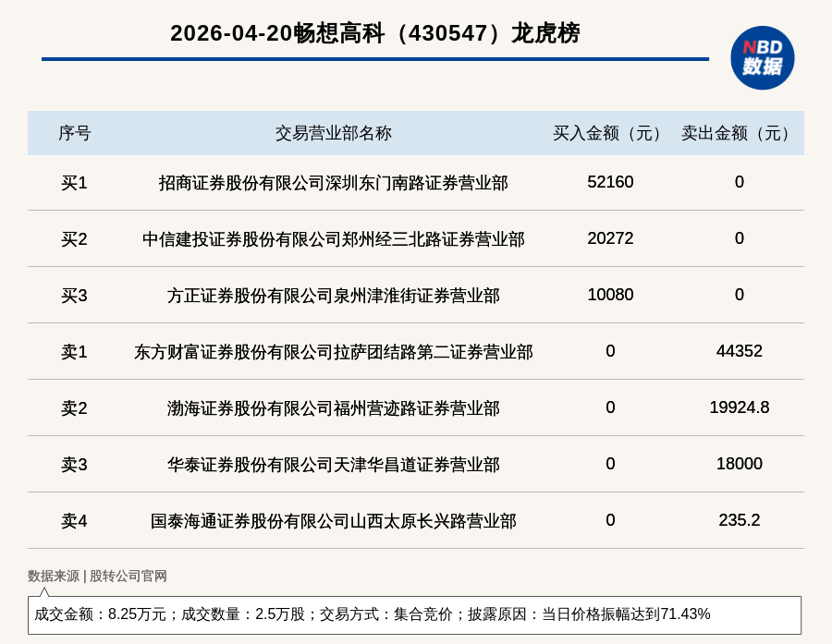Click the NBD数据 logo icon
This screenshot has width=832, height=644.
[762, 57]
